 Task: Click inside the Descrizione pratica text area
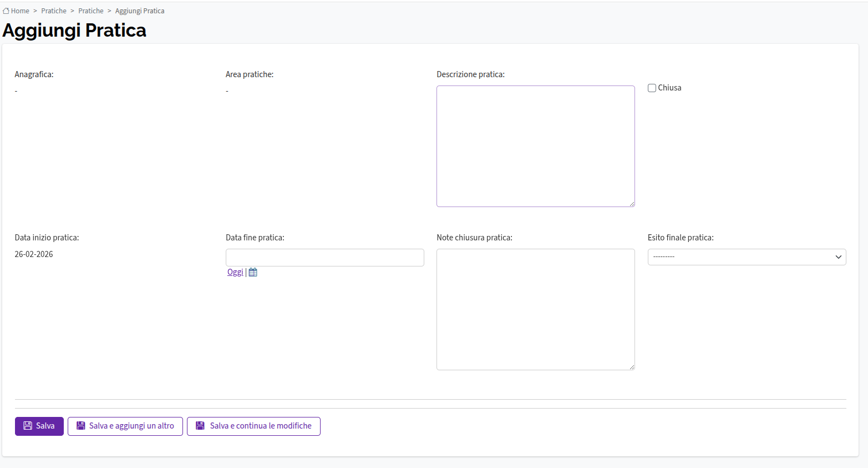[535, 146]
